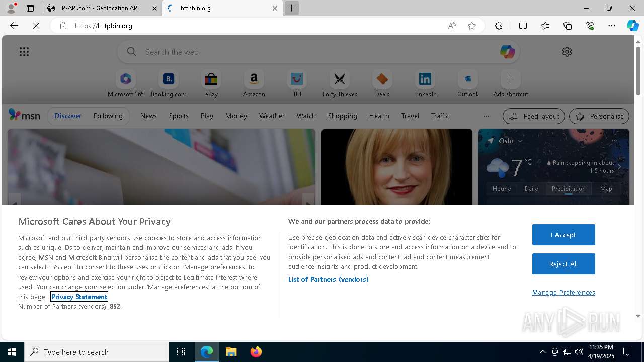The image size is (644, 362).
Task: Click Reject All cookie button
Action: tap(563, 264)
